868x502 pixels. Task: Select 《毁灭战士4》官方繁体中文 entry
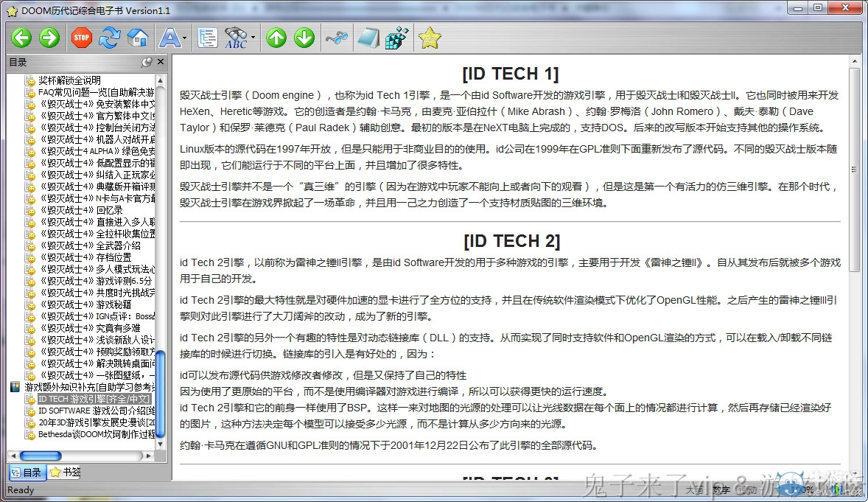point(97,116)
